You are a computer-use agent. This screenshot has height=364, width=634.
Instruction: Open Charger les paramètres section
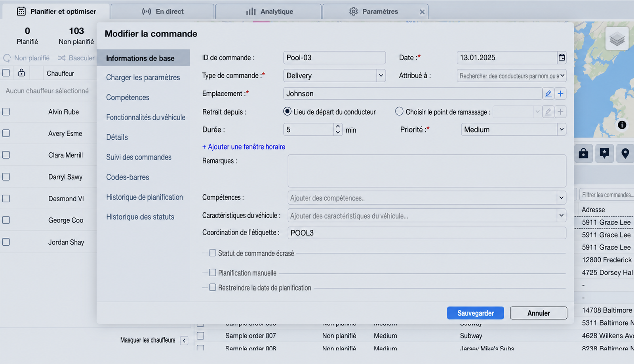click(143, 78)
